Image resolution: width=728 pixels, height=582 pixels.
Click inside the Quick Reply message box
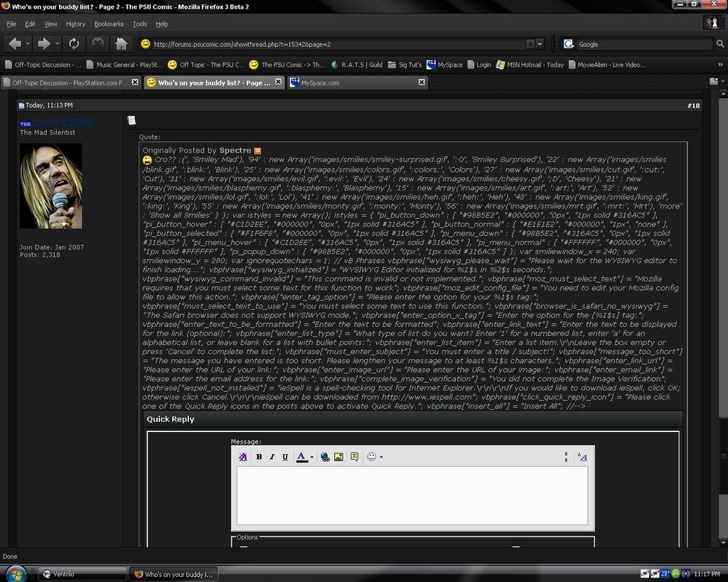412,495
